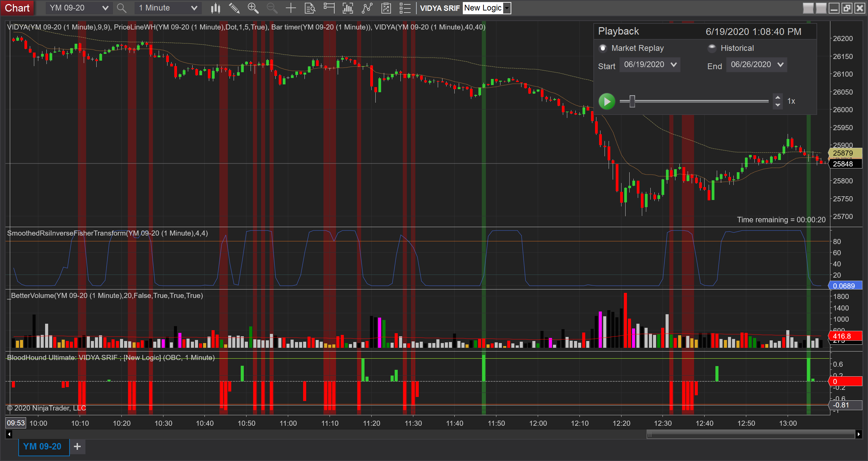Click the first window link square

click(808, 8)
